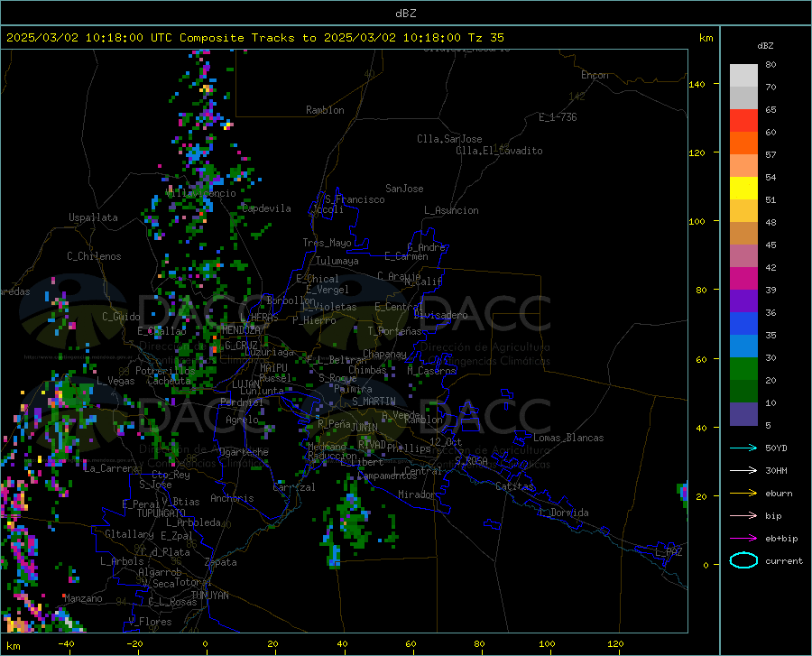Click the Uspallata label on the map
The height and width of the screenshot is (656, 812).
point(93,217)
